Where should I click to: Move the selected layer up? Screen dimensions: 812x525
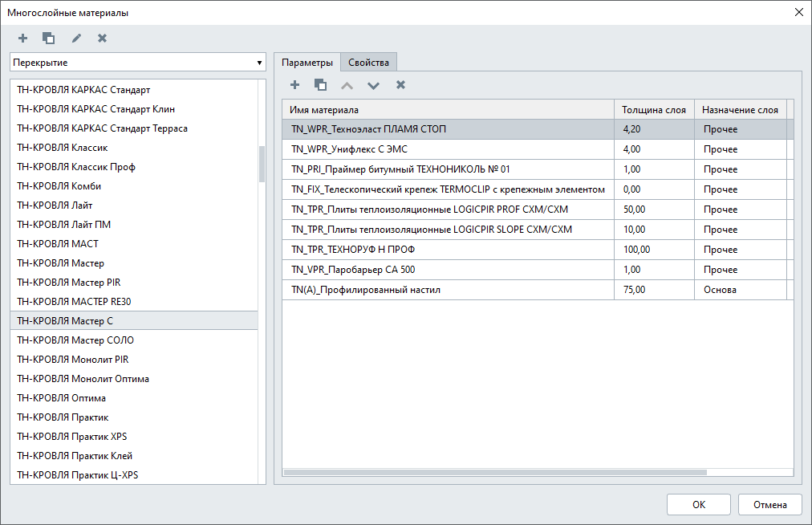click(x=347, y=85)
